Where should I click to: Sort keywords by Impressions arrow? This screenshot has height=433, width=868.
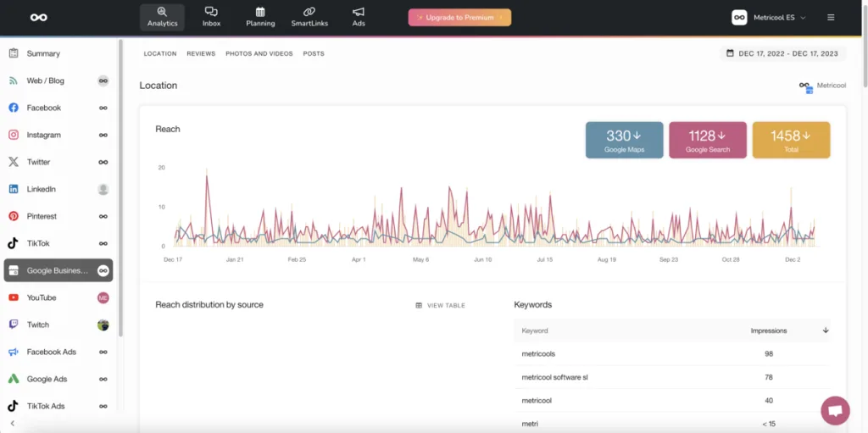(x=826, y=330)
